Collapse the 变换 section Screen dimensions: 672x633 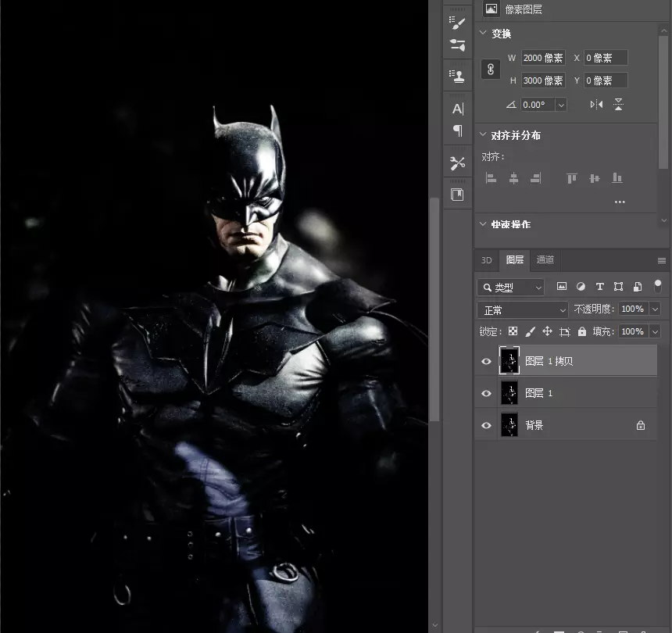pos(483,33)
